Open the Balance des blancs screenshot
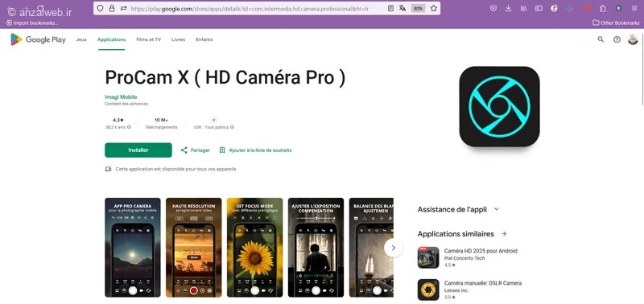The width and height of the screenshot is (644, 304). click(371, 248)
